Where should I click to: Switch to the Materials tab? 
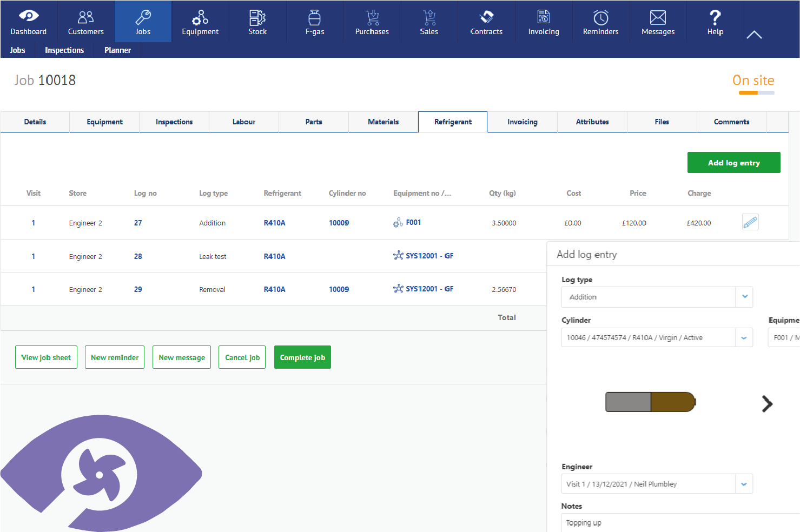(x=383, y=122)
